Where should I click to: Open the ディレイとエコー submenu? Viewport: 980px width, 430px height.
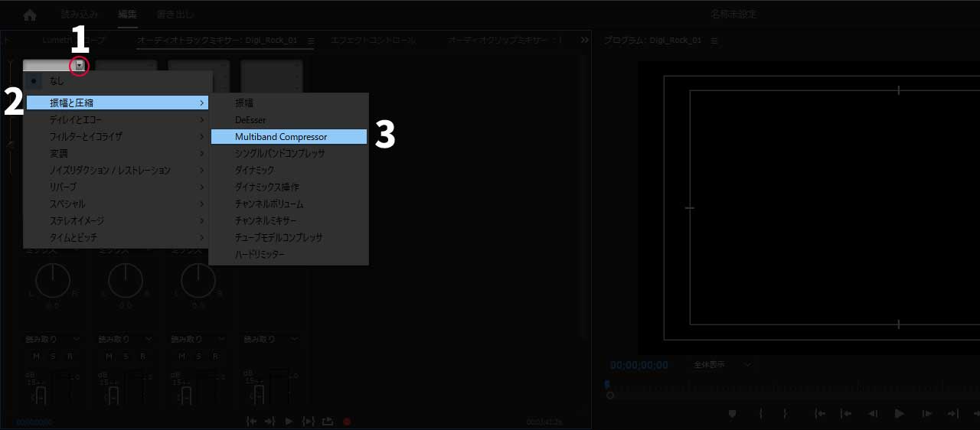click(76, 119)
